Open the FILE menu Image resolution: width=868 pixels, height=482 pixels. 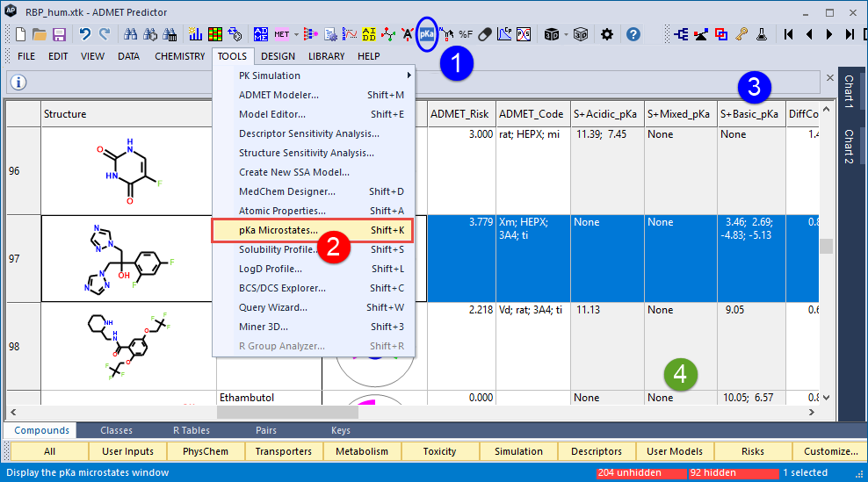[x=26, y=56]
